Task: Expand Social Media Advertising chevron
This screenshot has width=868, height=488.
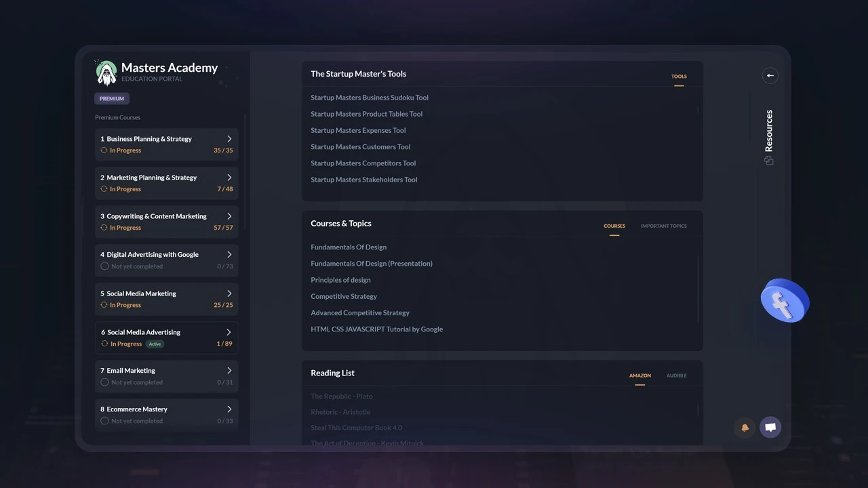Action: click(x=229, y=332)
